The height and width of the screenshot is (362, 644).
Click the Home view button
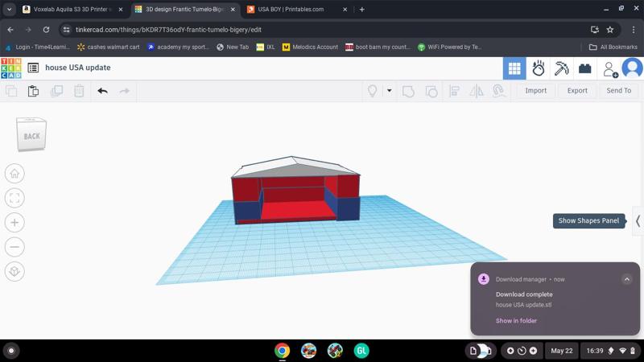coord(14,174)
